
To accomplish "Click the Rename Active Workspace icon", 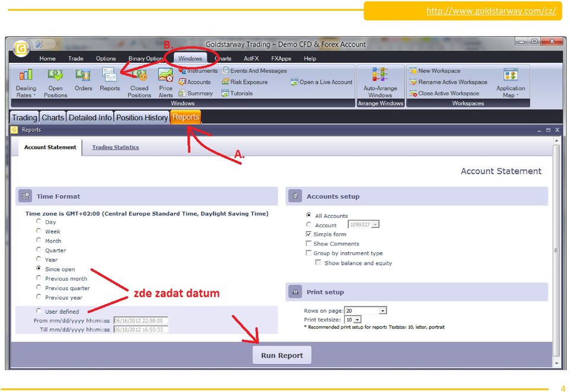I will click(x=413, y=82).
